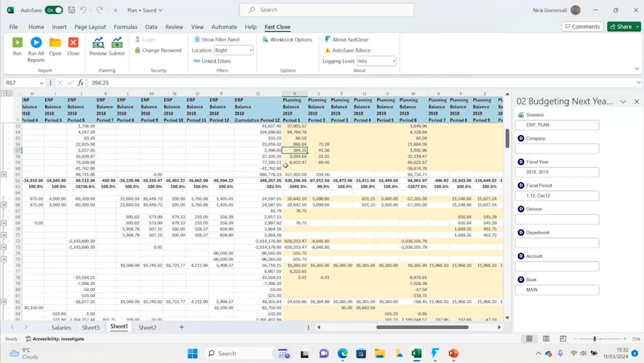
Task: Toggle AutoSave off
Action: pyautogui.click(x=54, y=10)
